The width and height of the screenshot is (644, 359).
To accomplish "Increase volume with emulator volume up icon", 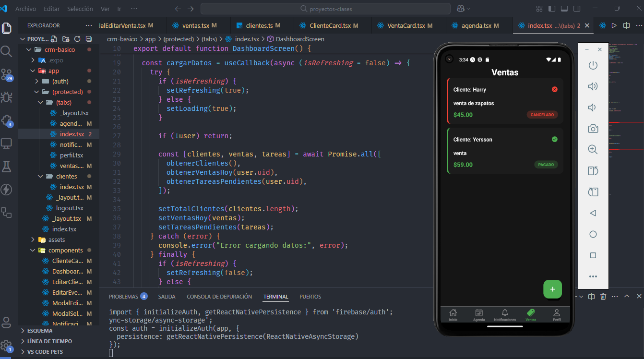I will [x=593, y=86].
